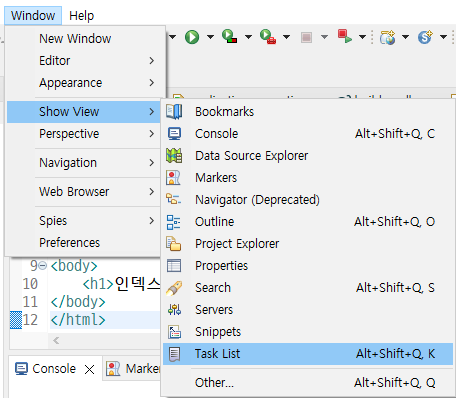Switch to the Console tab
The height and width of the screenshot is (398, 456).
point(54,369)
